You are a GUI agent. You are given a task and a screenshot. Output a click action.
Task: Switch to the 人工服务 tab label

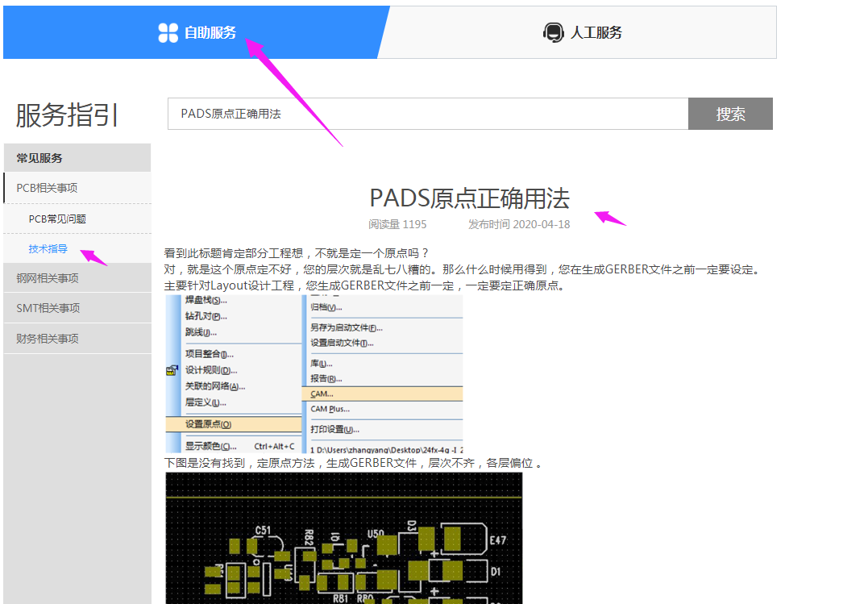point(596,33)
